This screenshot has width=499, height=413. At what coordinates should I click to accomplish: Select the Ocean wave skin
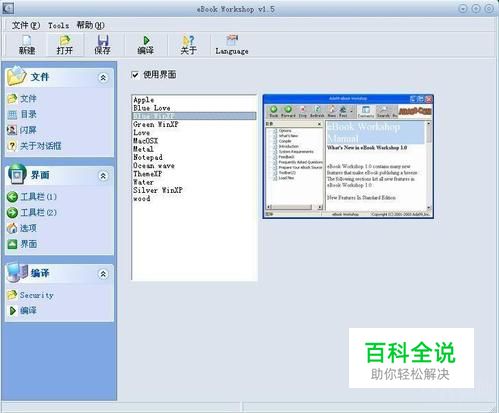tap(154, 166)
